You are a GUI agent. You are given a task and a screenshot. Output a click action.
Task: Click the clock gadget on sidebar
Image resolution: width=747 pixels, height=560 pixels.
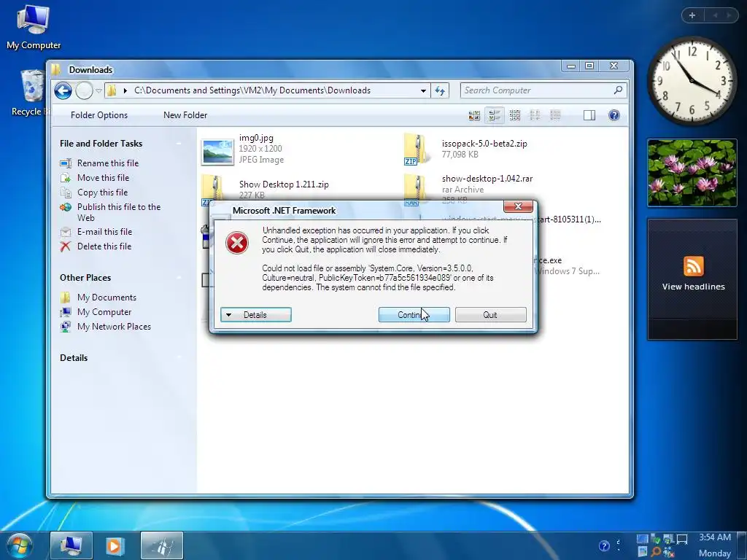pos(692,81)
